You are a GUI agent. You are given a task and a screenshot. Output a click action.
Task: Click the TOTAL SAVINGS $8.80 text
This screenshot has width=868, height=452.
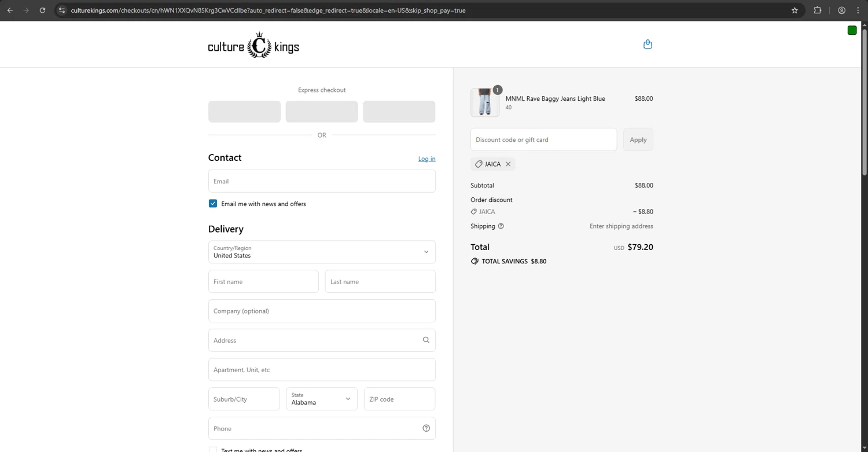point(514,262)
